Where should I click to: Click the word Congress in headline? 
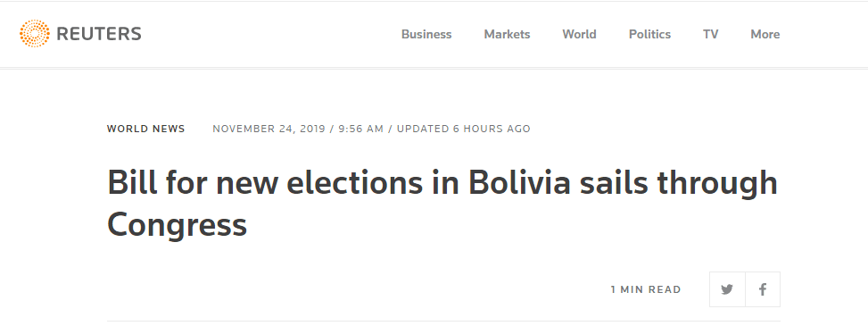[177, 225]
